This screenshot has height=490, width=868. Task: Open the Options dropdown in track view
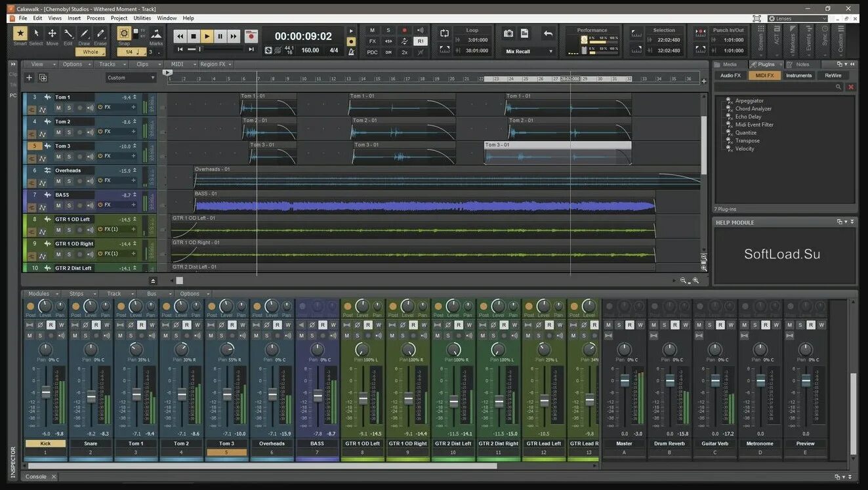point(75,64)
